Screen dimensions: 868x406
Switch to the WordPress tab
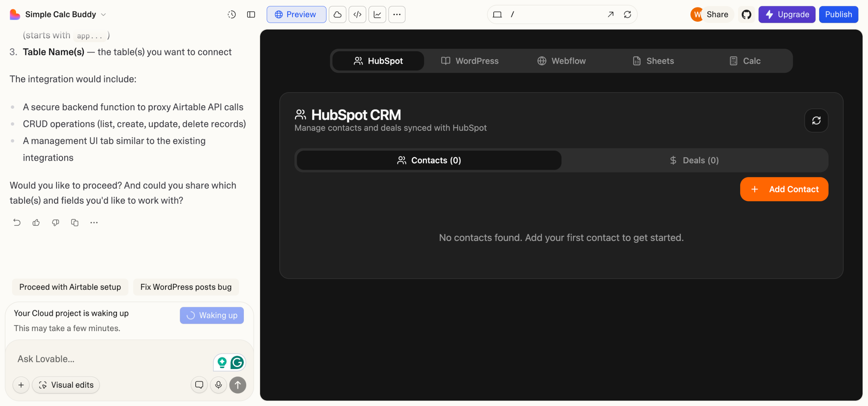[470, 61]
